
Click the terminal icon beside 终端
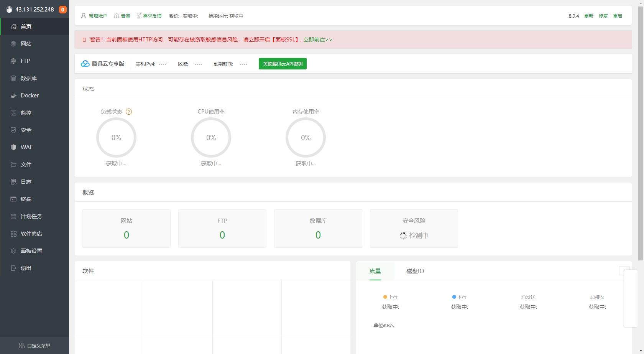point(13,199)
